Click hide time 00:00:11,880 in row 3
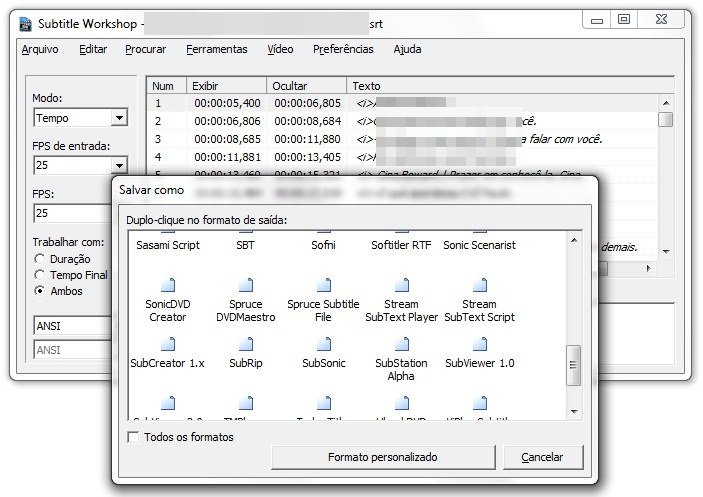 308,139
